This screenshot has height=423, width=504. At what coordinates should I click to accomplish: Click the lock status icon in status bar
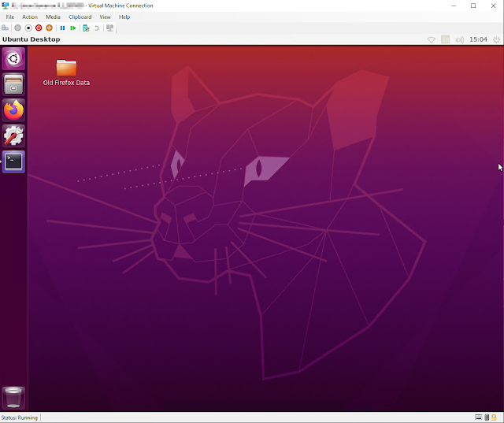pyautogui.click(x=494, y=417)
